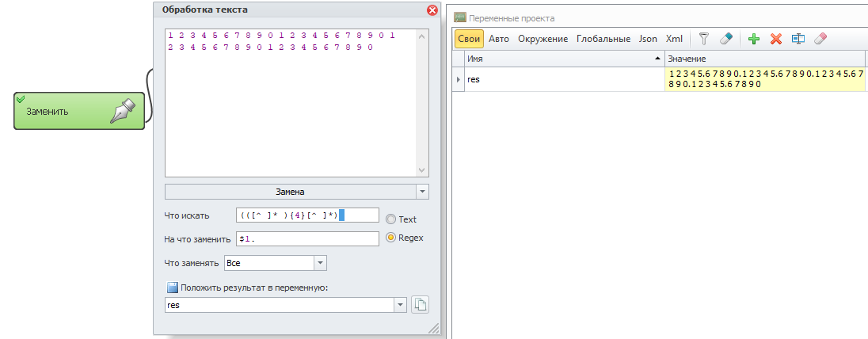Click the pink eraser clear icon
Screen dimensions: 868x339
820,39
